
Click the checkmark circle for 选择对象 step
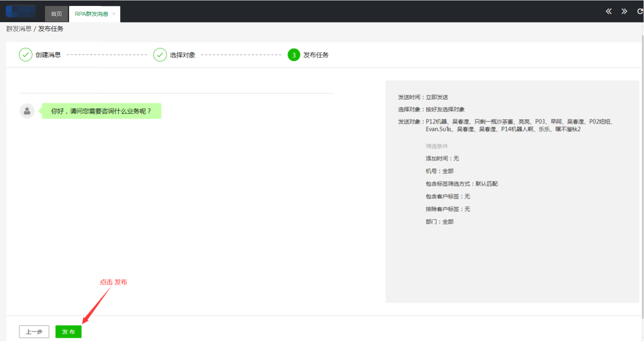tap(160, 55)
